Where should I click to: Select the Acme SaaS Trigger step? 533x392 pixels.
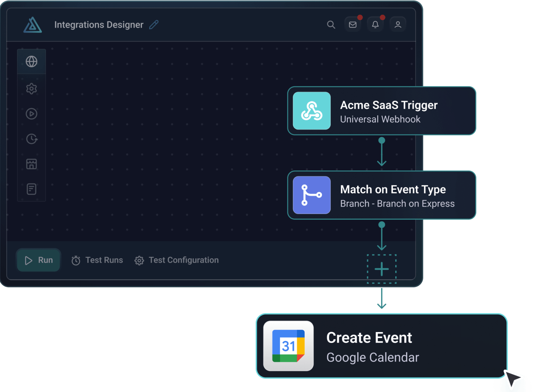coord(382,111)
